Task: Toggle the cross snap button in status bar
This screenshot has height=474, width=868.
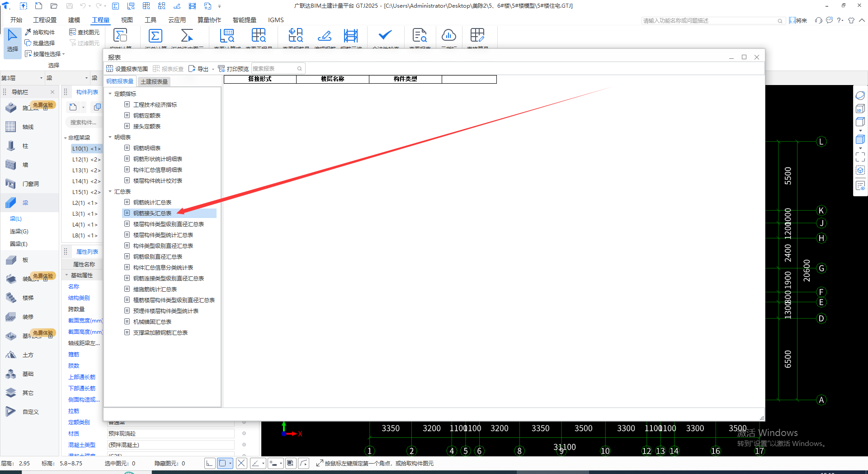Action: click(241, 463)
